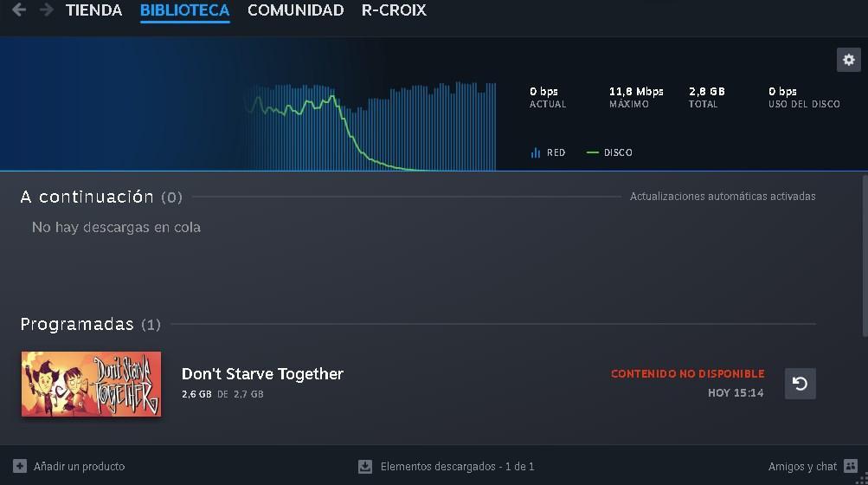Screen dimensions: 868x485
Task: Click the RED network bars legend icon
Action: pos(536,152)
